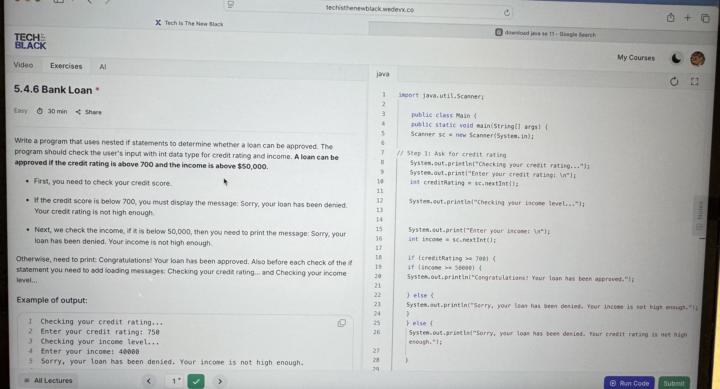
Task: Click the public class Main code line
Action: 443,115
